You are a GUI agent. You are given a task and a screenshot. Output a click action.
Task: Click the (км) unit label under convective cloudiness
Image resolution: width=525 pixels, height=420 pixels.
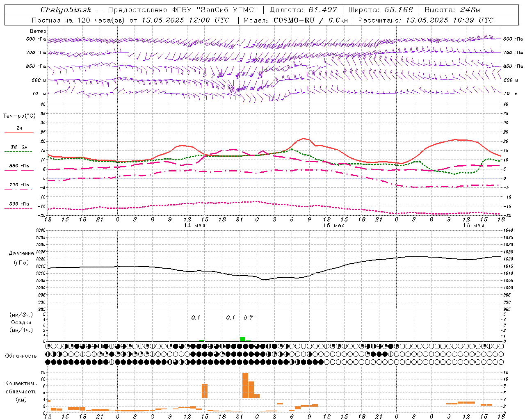21,399
